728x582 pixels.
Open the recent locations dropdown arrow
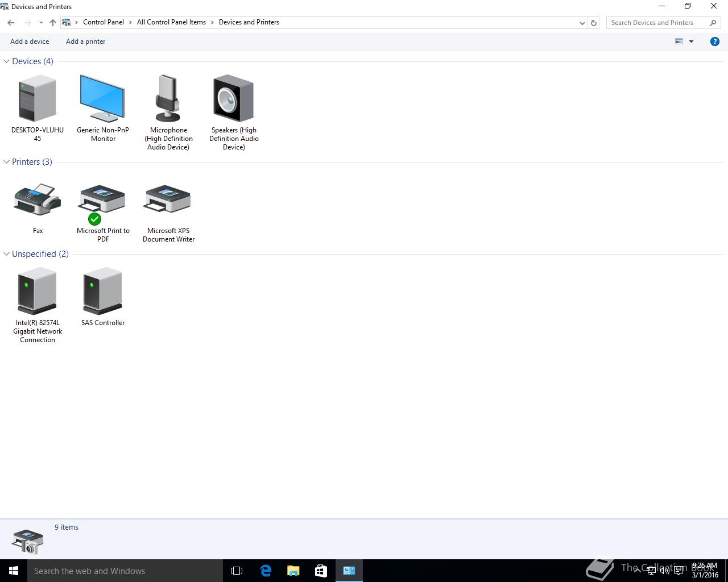click(x=41, y=23)
